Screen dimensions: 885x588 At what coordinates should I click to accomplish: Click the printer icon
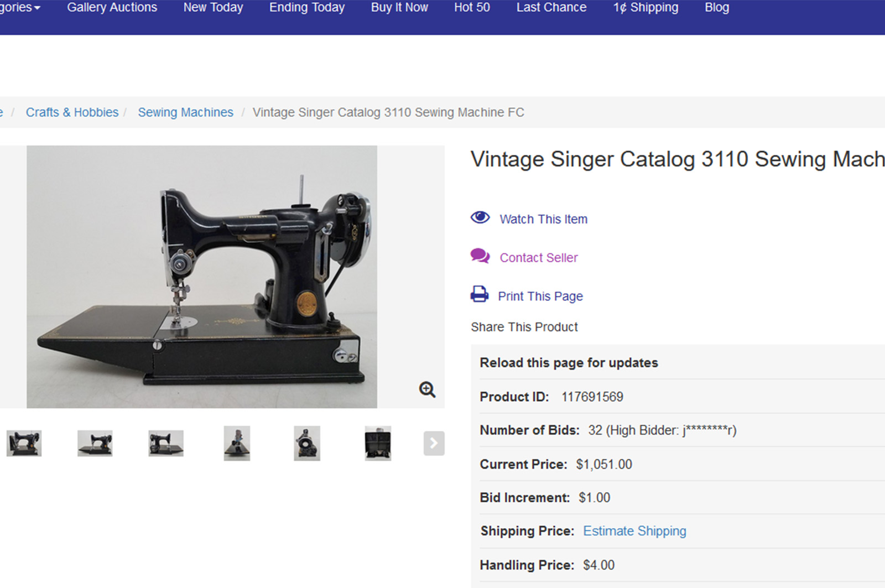coord(480,294)
